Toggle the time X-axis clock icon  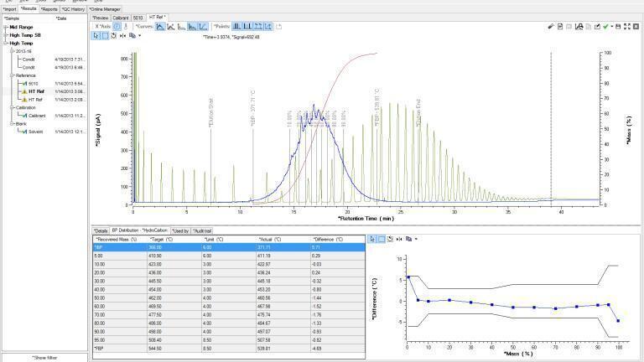tap(117, 26)
